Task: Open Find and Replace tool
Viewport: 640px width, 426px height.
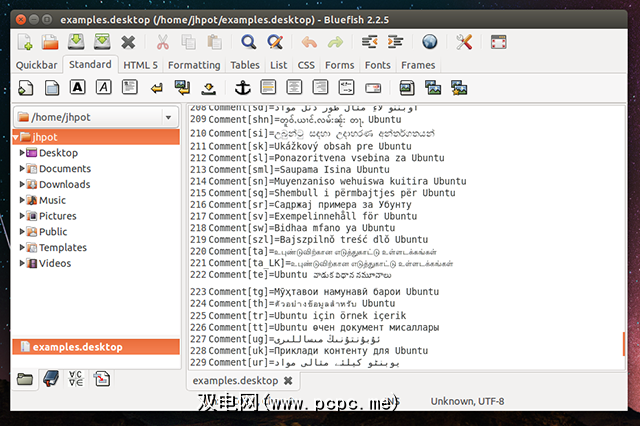Action: (275, 42)
